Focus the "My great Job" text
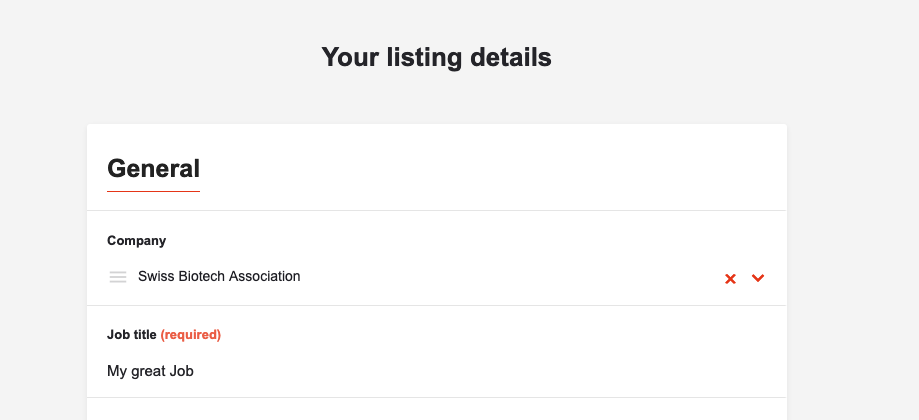This screenshot has height=420, width=919. [150, 371]
